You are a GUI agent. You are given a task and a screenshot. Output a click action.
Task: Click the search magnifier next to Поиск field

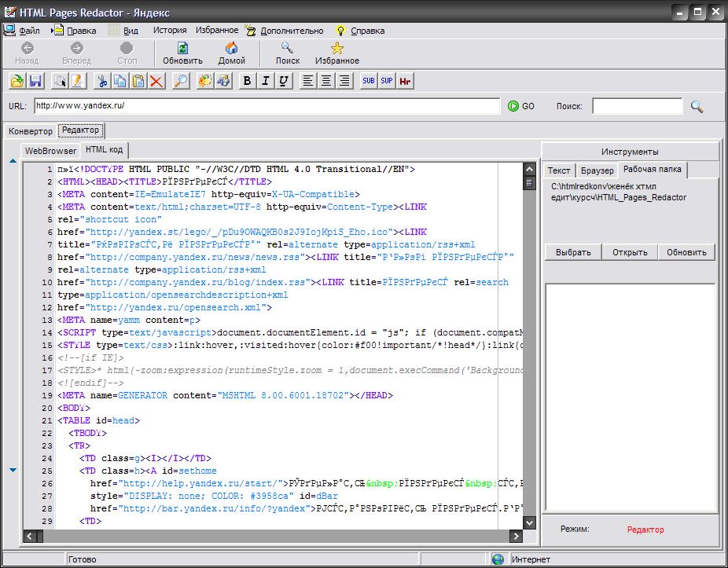[697, 107]
